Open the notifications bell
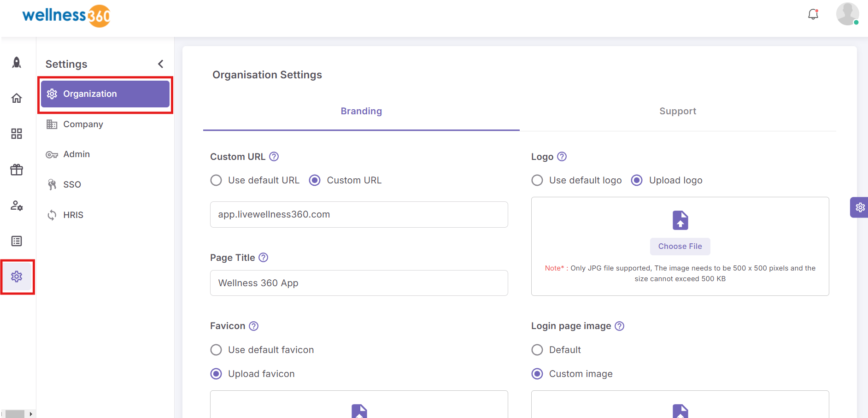This screenshot has width=868, height=418. [813, 14]
